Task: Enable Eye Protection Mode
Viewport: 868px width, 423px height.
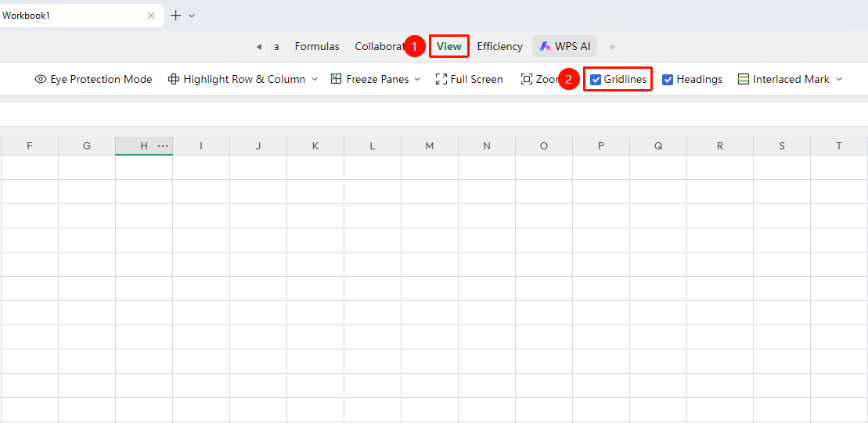Action: (93, 79)
